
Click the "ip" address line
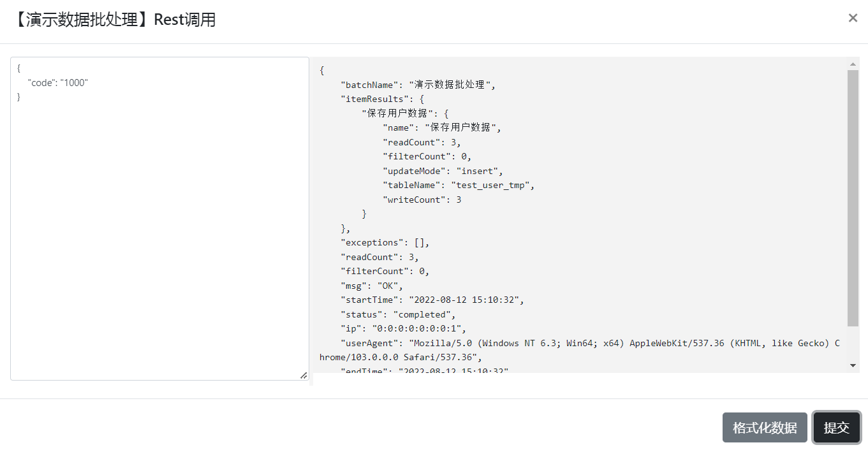(404, 329)
